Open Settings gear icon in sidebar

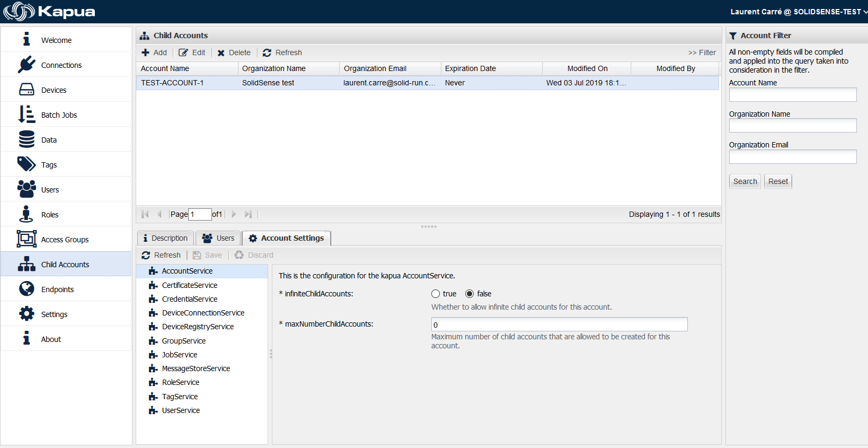tap(26, 314)
